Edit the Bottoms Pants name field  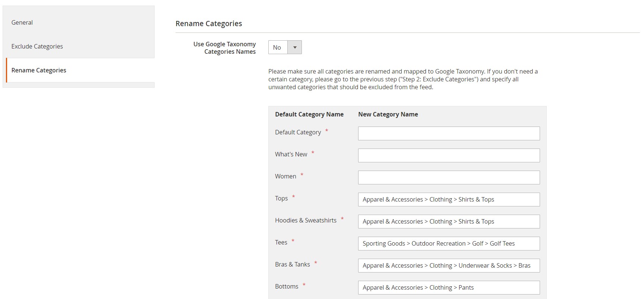(x=449, y=287)
